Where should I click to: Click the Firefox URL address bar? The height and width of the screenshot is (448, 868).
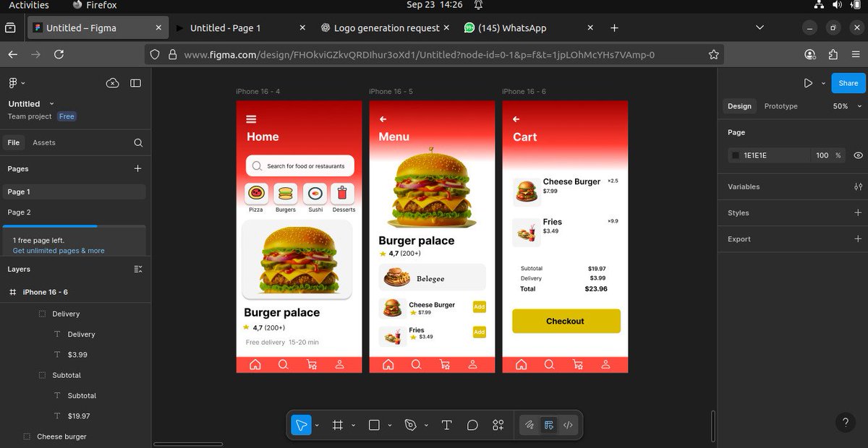434,54
